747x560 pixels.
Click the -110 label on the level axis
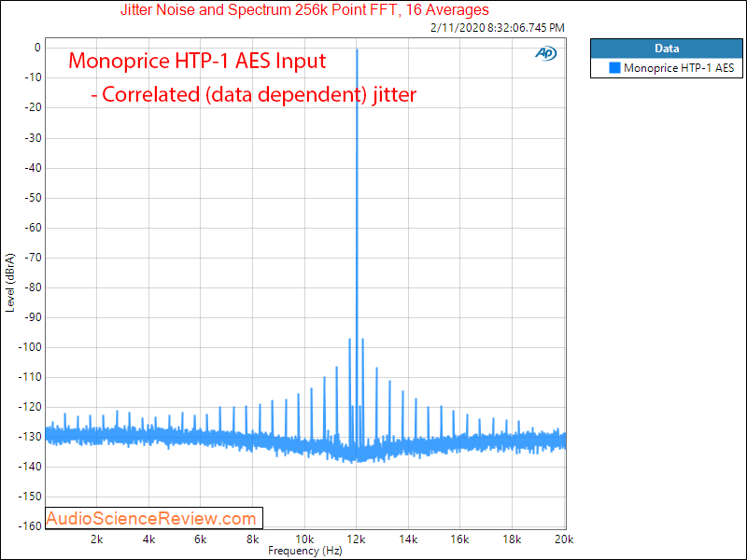[30, 377]
